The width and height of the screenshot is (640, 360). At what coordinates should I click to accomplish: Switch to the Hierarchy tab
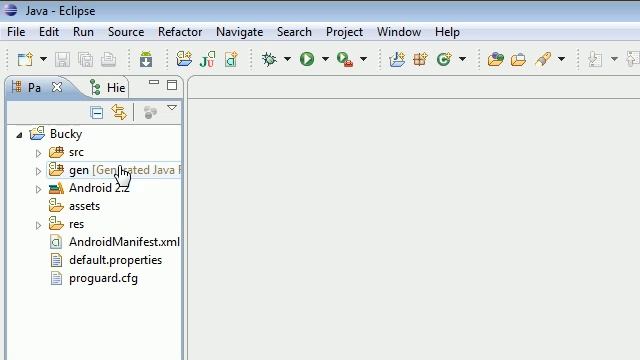108,87
